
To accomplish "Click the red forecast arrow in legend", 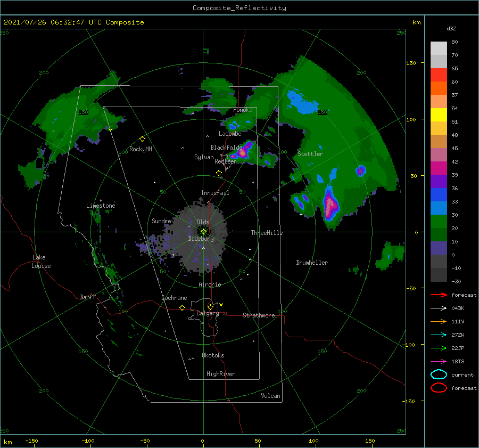I will coord(439,295).
